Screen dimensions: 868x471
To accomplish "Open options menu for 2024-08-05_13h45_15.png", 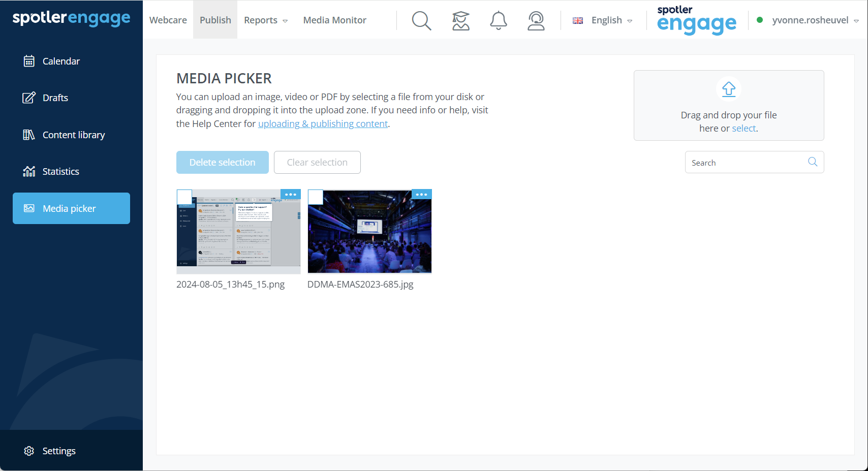I will (291, 195).
